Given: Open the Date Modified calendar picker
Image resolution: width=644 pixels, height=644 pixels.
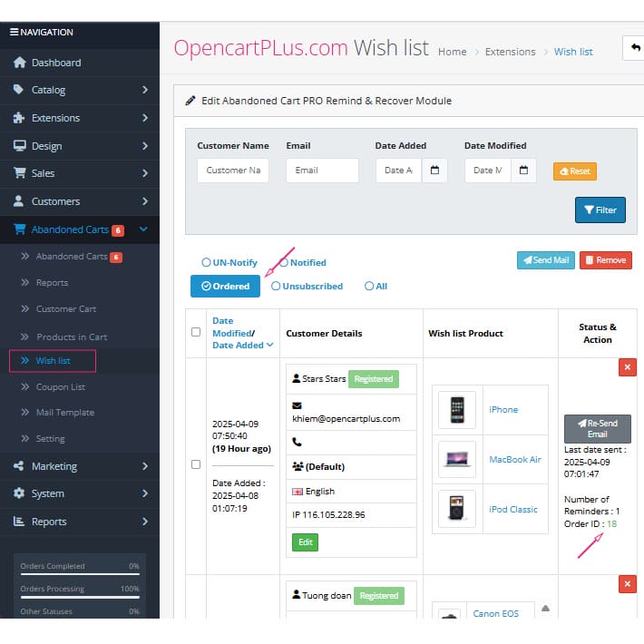Looking at the screenshot, I should coord(523,170).
